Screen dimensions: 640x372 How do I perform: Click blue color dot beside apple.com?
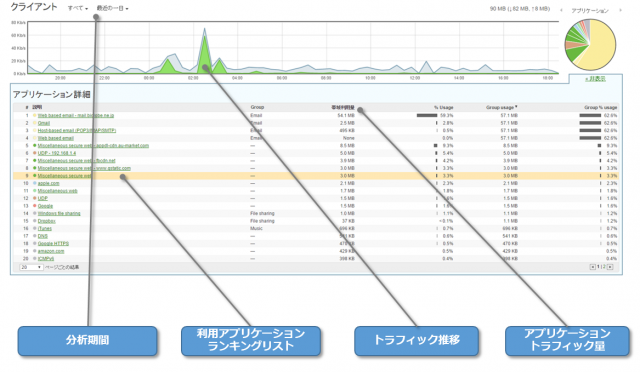click(x=35, y=183)
